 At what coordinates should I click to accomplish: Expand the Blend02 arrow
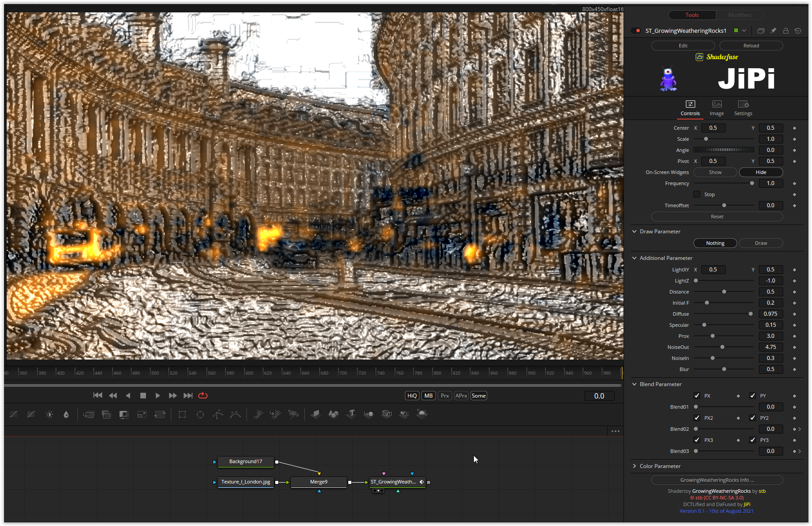[800, 429]
